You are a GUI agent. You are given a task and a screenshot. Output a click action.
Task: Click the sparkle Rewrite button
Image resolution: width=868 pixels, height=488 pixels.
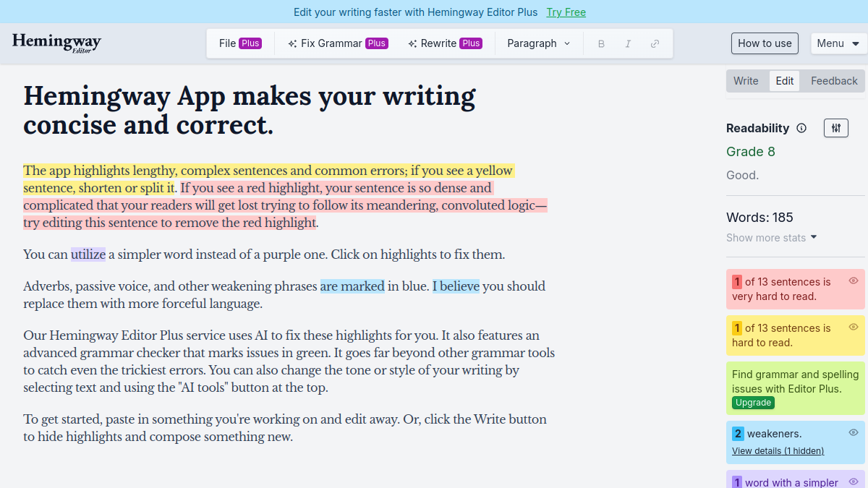(445, 43)
